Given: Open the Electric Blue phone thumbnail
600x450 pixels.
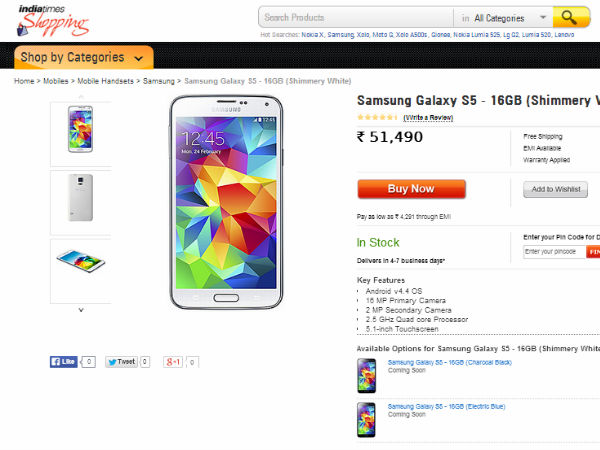Looking at the screenshot, I should coord(366,418).
